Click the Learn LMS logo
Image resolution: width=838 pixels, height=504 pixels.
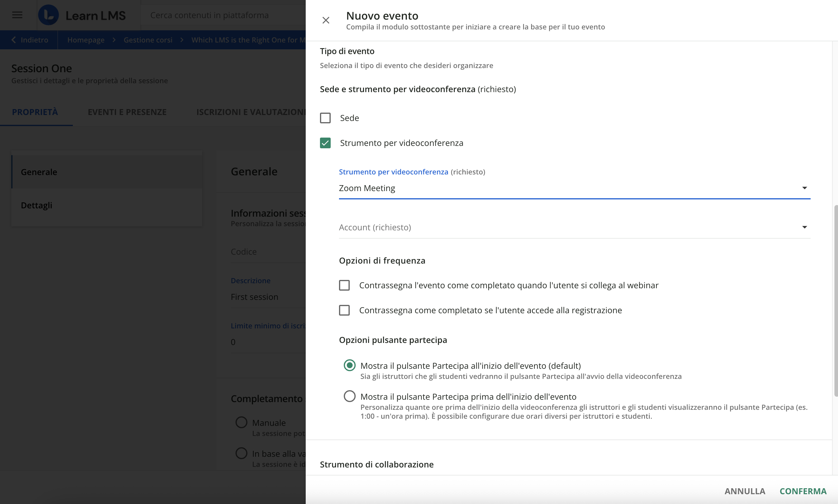point(82,15)
